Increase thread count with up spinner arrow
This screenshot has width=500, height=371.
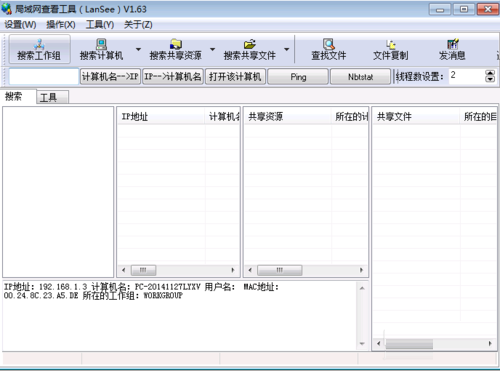(x=490, y=73)
